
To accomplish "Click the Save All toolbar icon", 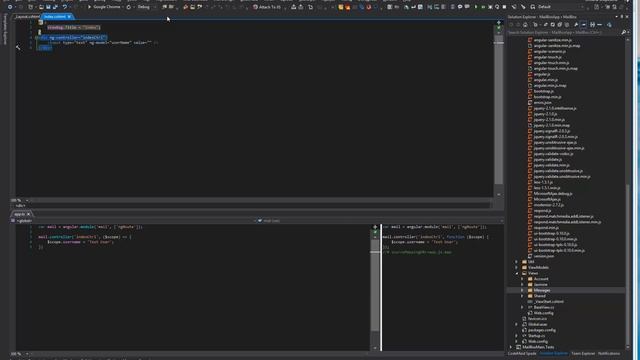I will point(55,7).
